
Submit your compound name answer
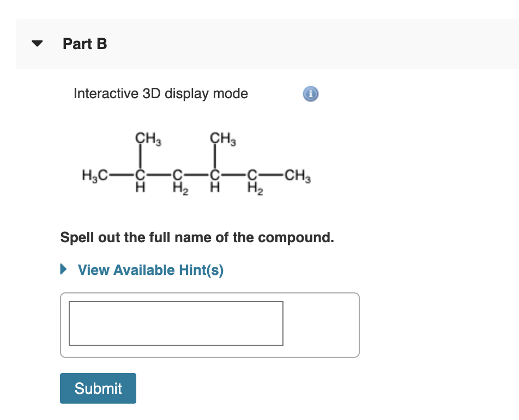98,388
